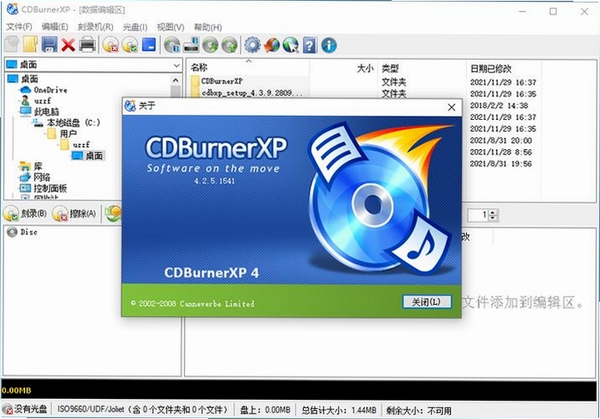Click 关闭(L) in the About dialog
Image resolution: width=600 pixels, height=419 pixels.
tap(426, 302)
